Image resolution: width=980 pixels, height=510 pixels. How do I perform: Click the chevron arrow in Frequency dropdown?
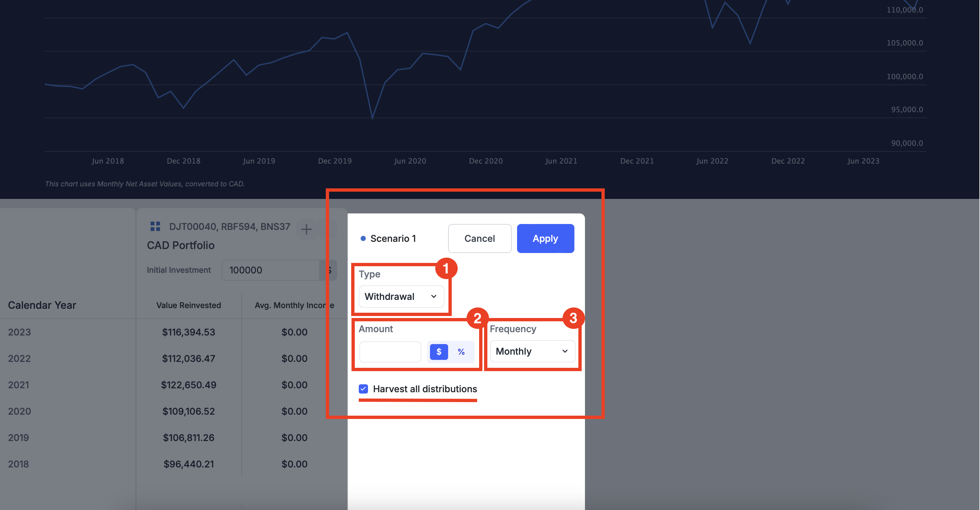click(565, 351)
